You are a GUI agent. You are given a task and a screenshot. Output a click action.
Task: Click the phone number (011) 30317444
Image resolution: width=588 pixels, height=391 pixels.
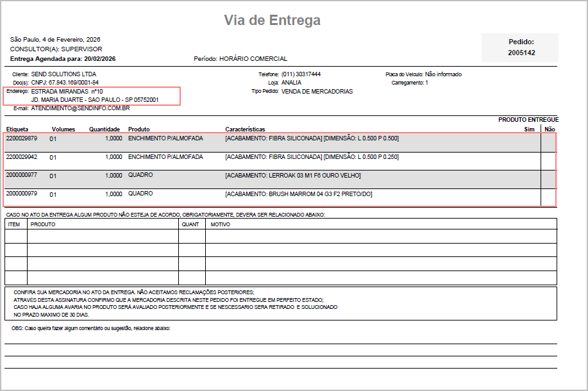[x=301, y=74]
